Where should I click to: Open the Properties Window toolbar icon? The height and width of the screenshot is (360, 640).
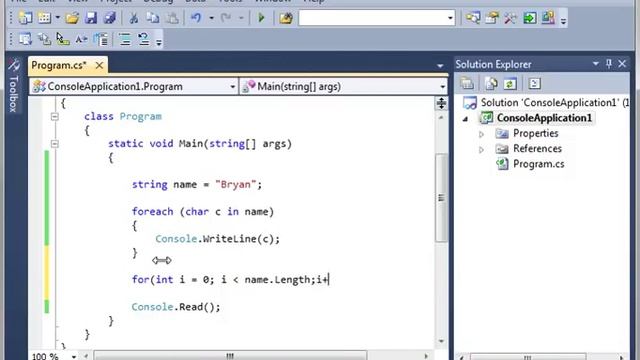[492, 18]
